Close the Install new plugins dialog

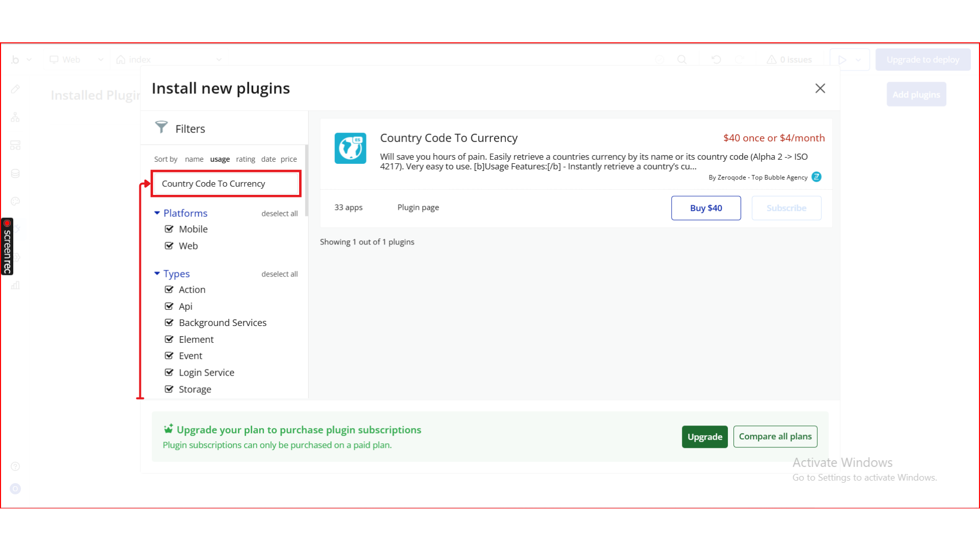820,88
